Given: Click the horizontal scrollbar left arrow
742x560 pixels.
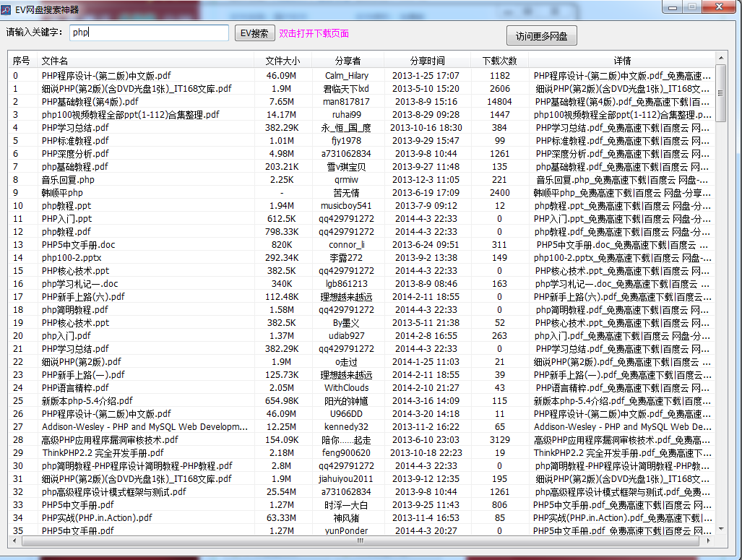Looking at the screenshot, I should coord(14,540).
